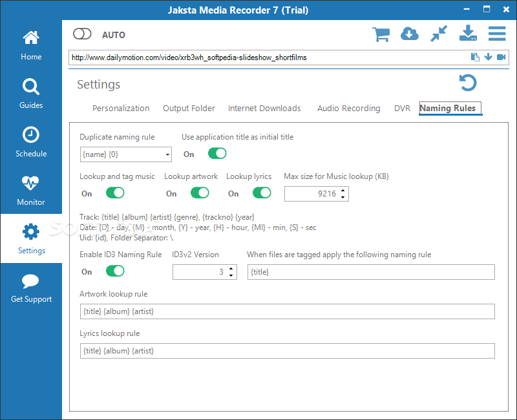
Task: Decrease Max size for Music lookup value
Action: tap(343, 197)
